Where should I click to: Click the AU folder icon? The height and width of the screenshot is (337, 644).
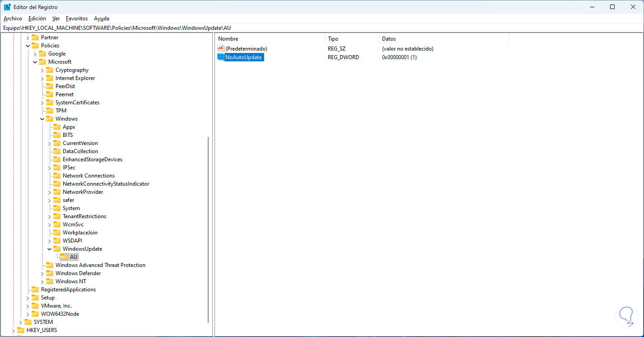pos(64,257)
